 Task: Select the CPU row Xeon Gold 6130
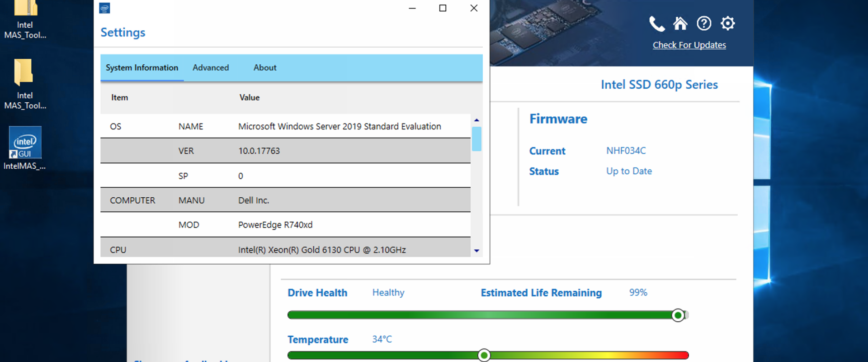pos(285,248)
